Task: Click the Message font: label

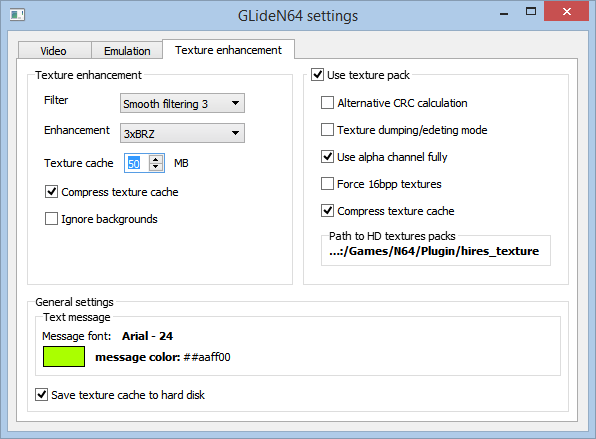Action: (x=76, y=336)
